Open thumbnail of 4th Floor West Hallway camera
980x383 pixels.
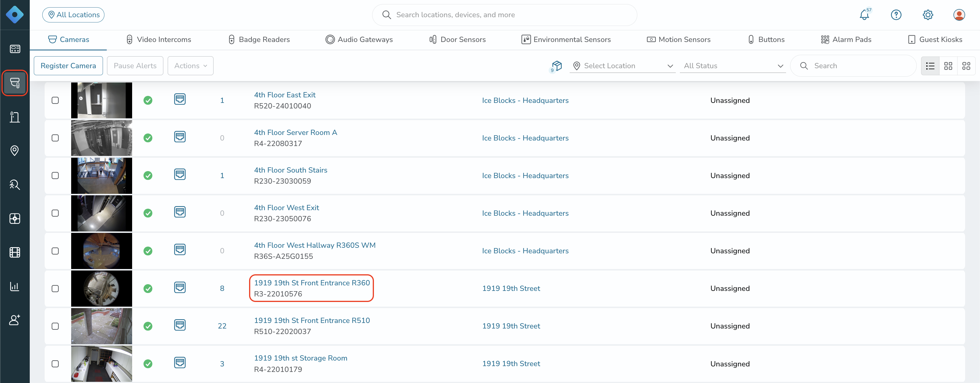pos(101,251)
